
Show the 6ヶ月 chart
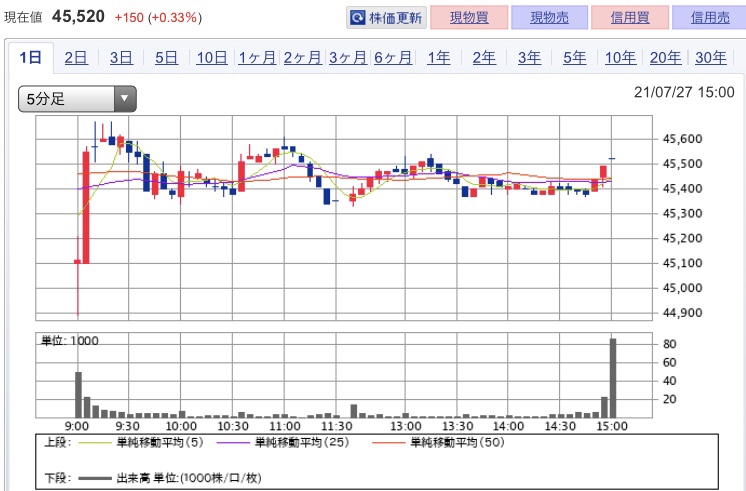(393, 58)
